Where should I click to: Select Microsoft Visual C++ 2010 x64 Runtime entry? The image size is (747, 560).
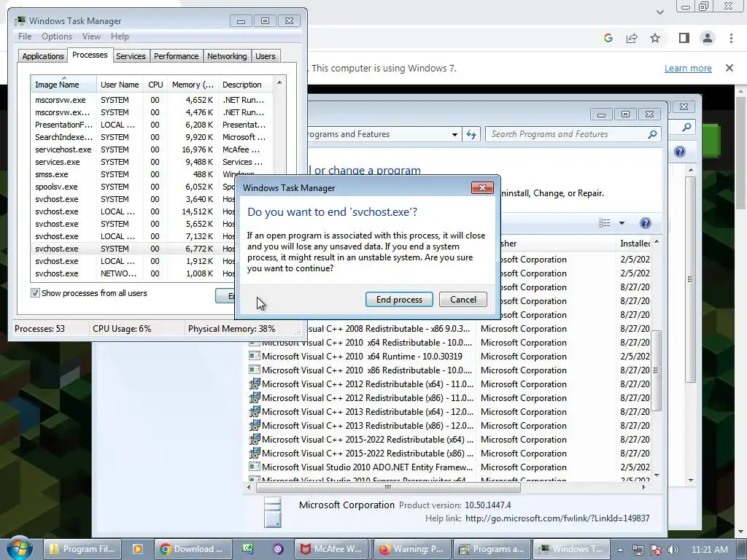pos(362,356)
